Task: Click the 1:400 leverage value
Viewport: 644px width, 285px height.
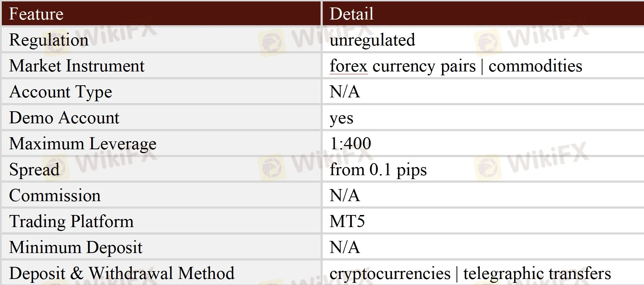Action: click(x=350, y=144)
